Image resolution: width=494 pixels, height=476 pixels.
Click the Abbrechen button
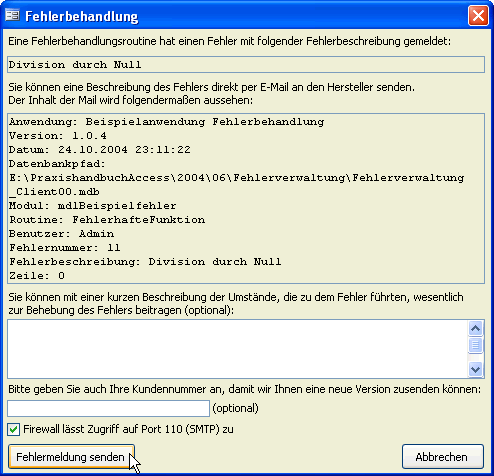[442, 457]
